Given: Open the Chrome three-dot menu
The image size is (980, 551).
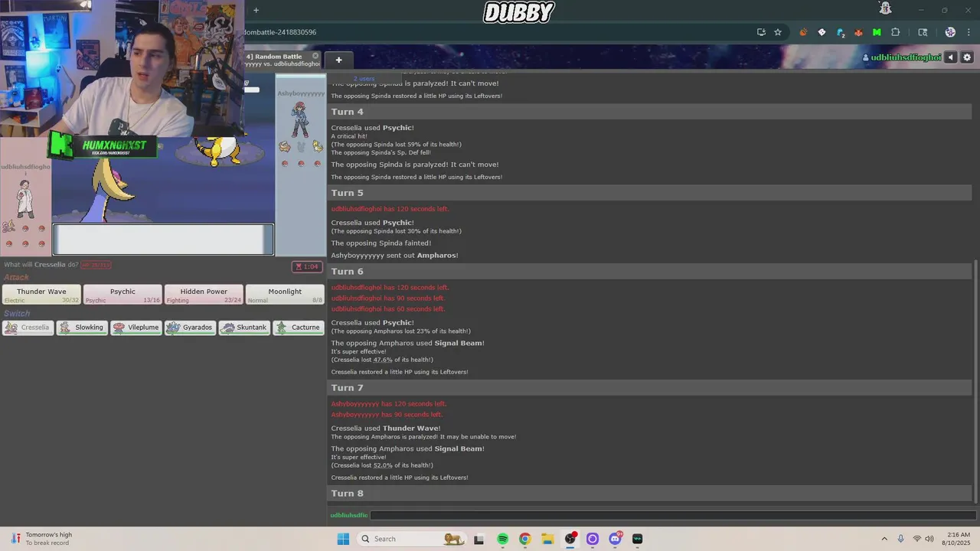Looking at the screenshot, I should 969,32.
